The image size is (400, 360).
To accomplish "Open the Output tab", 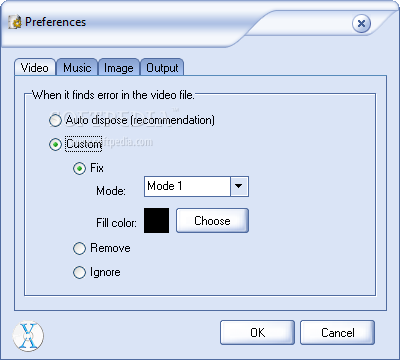I will pyautogui.click(x=162, y=68).
